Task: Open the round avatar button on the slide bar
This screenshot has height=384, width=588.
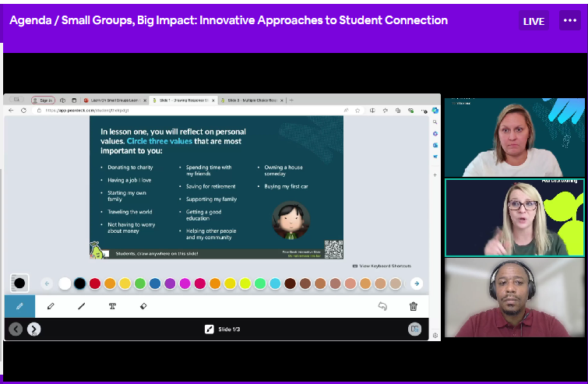Action: [415, 329]
